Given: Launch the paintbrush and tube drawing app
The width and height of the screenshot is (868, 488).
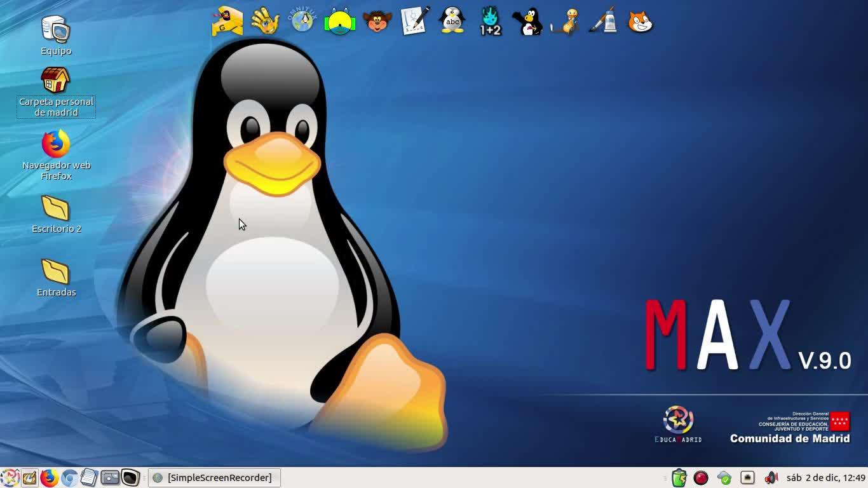Looking at the screenshot, I should pyautogui.click(x=602, y=21).
